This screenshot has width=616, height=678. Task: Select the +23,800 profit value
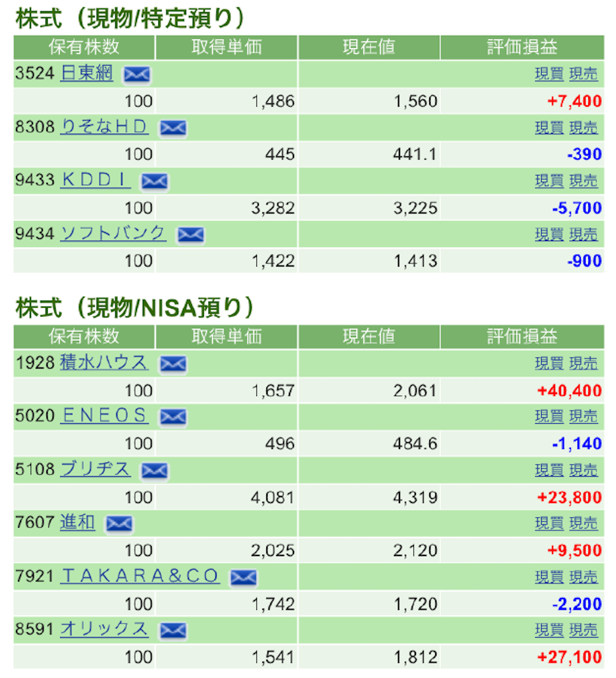[569, 498]
